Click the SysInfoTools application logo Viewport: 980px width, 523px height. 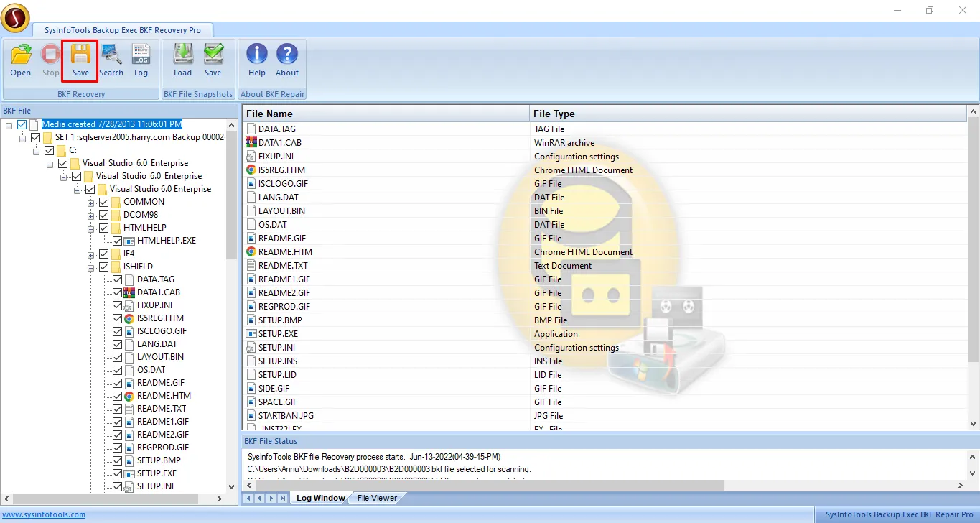tap(15, 17)
